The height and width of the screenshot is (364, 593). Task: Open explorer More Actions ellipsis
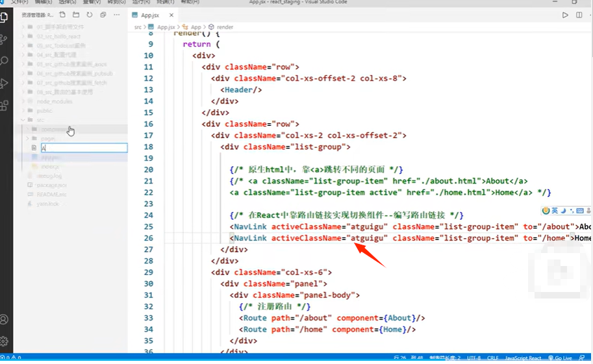pyautogui.click(x=116, y=15)
